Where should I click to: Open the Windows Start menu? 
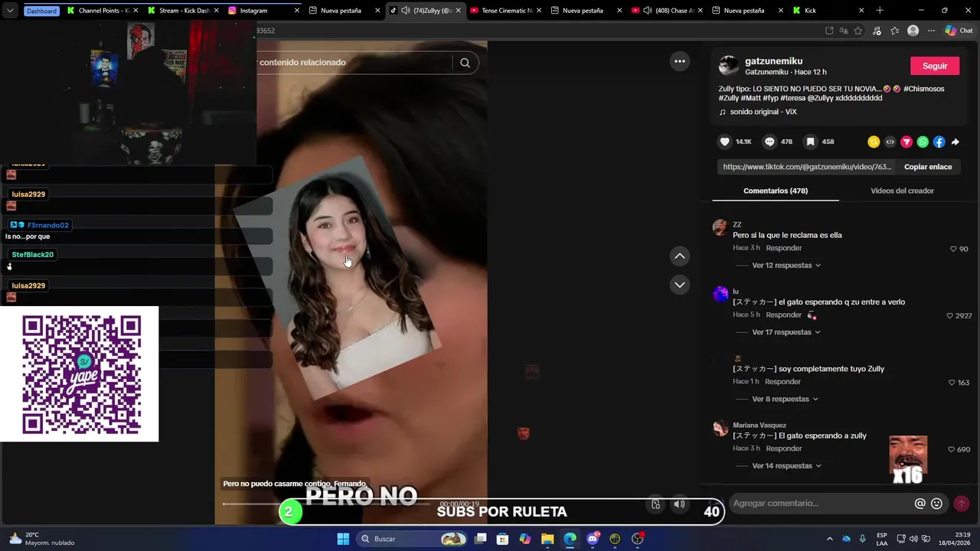[343, 539]
